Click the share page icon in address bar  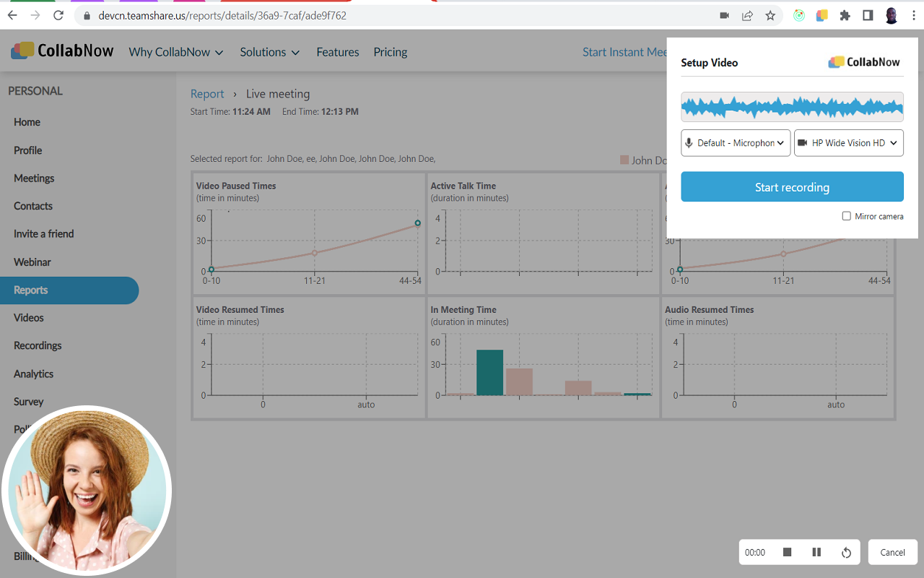coord(747,15)
